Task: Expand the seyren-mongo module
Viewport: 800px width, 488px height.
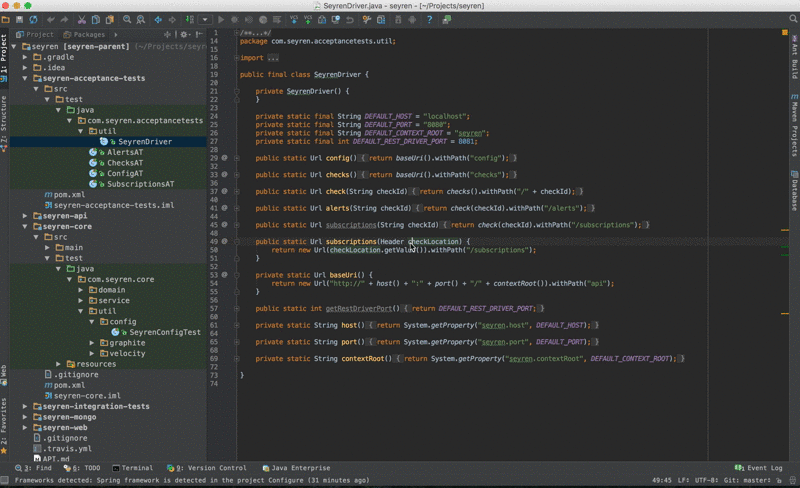Action: pyautogui.click(x=25, y=417)
